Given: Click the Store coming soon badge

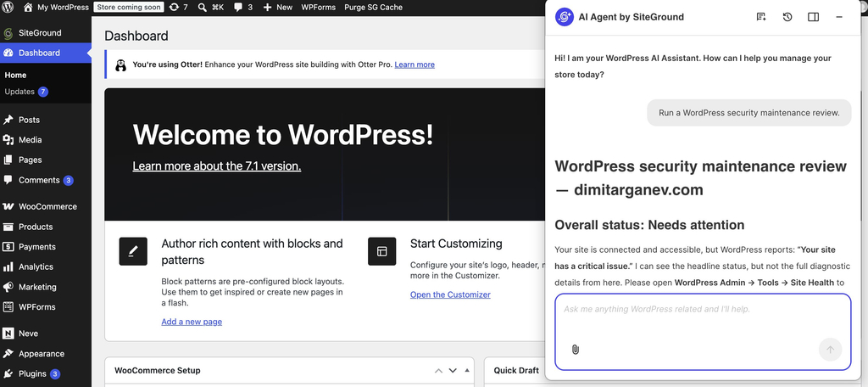Looking at the screenshot, I should coord(129,7).
